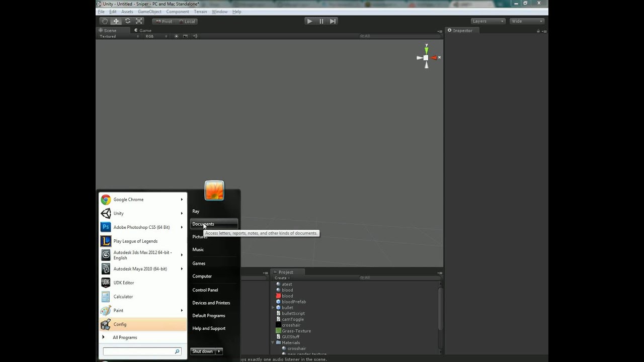Select the camToggle script asset

pos(290,319)
